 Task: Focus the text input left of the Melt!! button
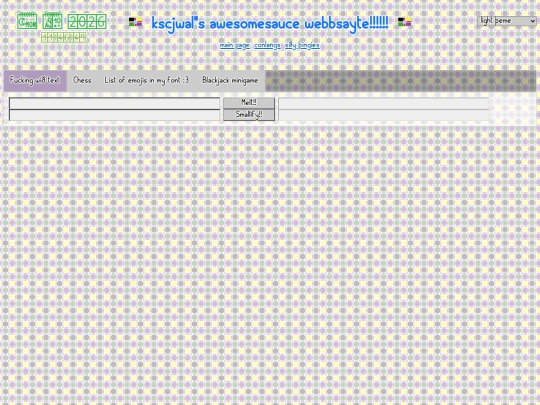pyautogui.click(x=114, y=103)
